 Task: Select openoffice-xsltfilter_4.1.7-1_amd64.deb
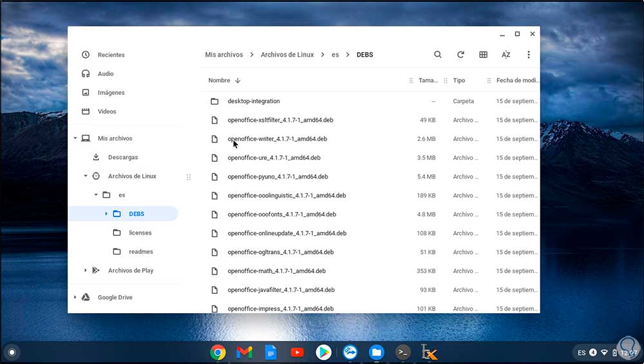(x=370, y=120)
